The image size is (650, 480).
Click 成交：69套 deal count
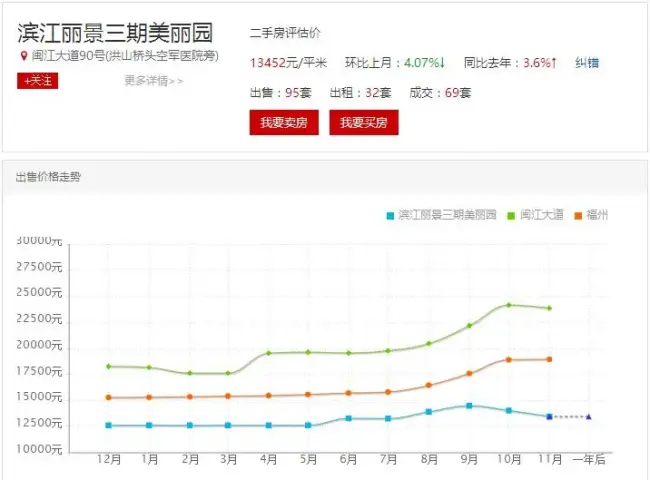coord(440,92)
